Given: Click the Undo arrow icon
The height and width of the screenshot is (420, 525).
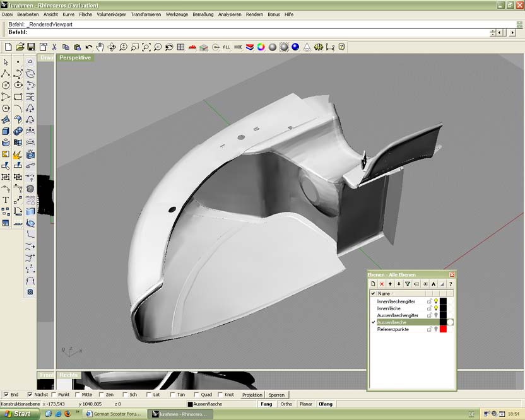Looking at the screenshot, I should 89,47.
